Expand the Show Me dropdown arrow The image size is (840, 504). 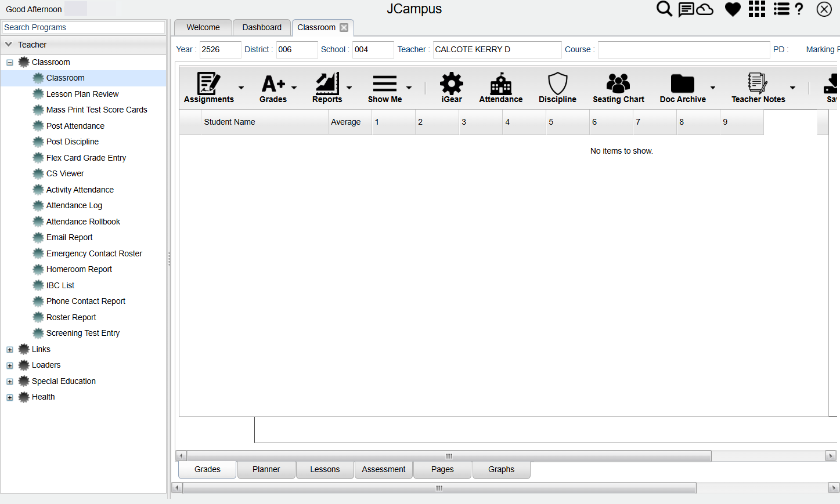pos(409,88)
